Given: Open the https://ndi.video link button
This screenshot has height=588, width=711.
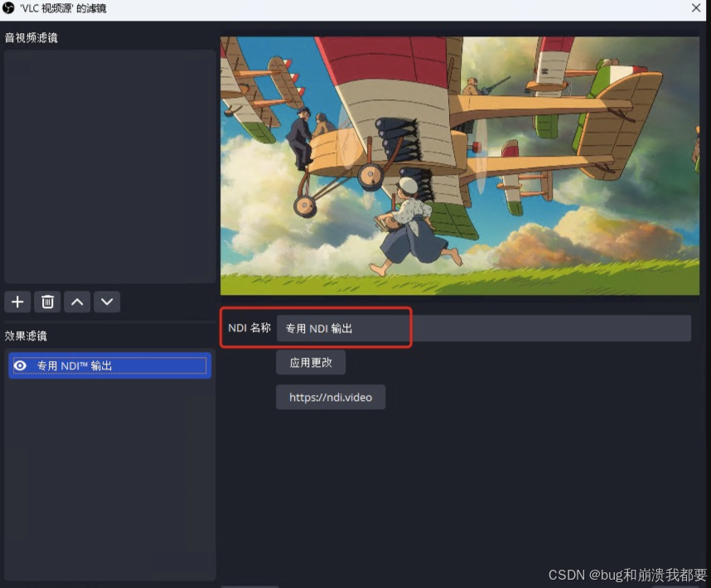Looking at the screenshot, I should pos(331,398).
